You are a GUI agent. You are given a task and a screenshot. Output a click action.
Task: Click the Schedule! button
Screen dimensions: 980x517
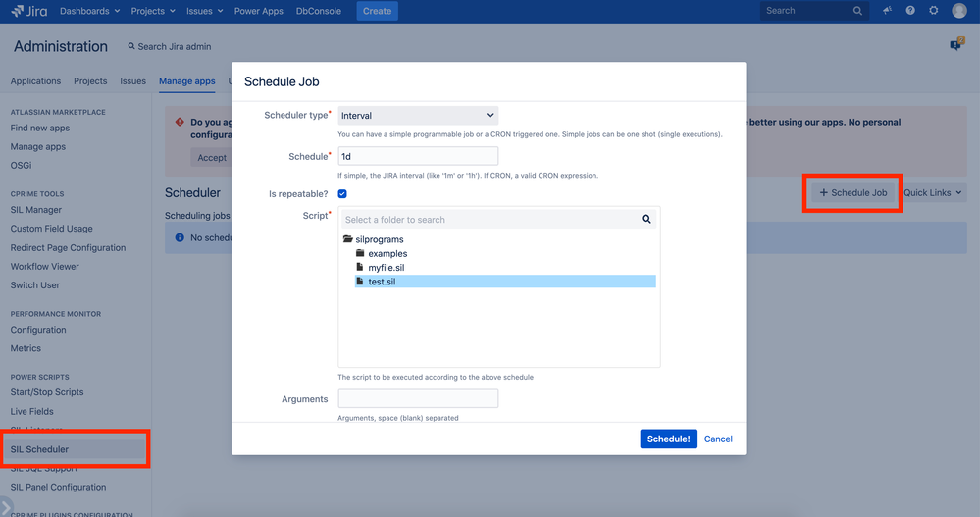coord(669,439)
